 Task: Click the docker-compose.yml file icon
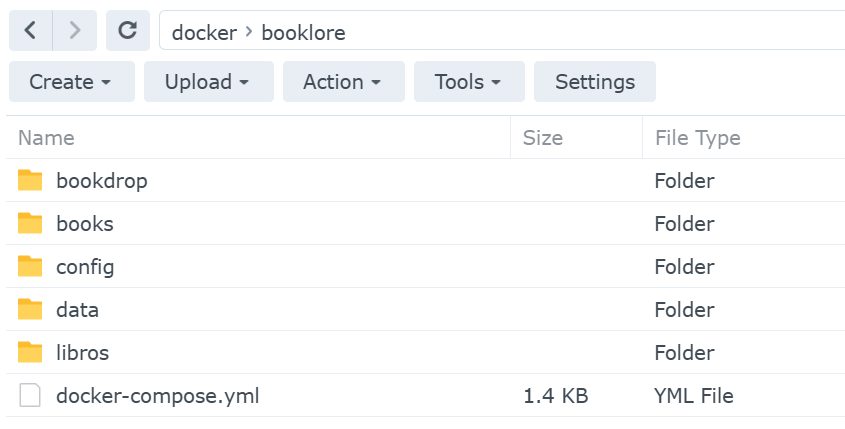[31, 396]
